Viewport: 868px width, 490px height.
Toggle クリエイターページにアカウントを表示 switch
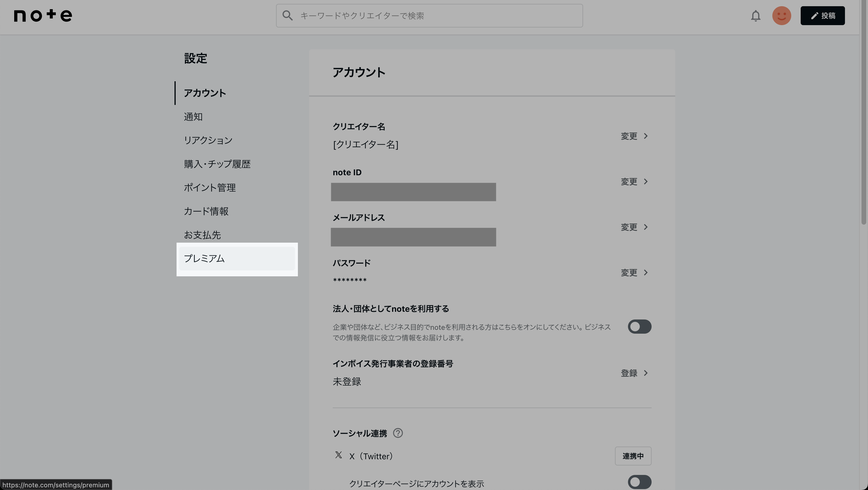[639, 482]
